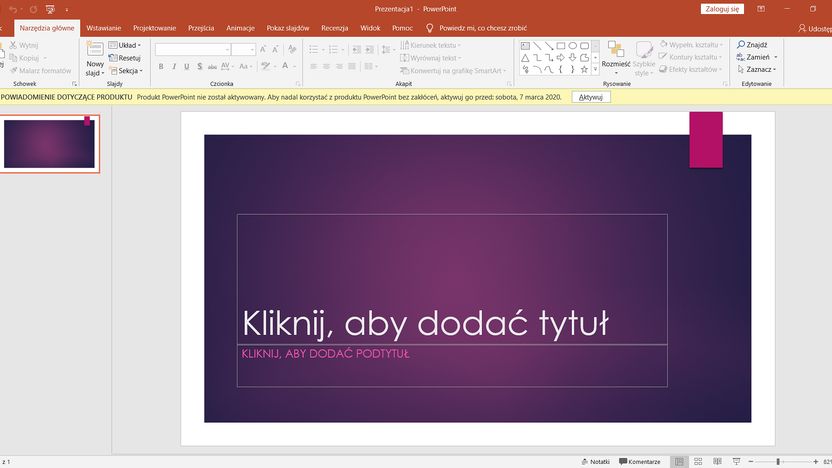
Task: Switch to Przejścia tab
Action: [x=201, y=28]
